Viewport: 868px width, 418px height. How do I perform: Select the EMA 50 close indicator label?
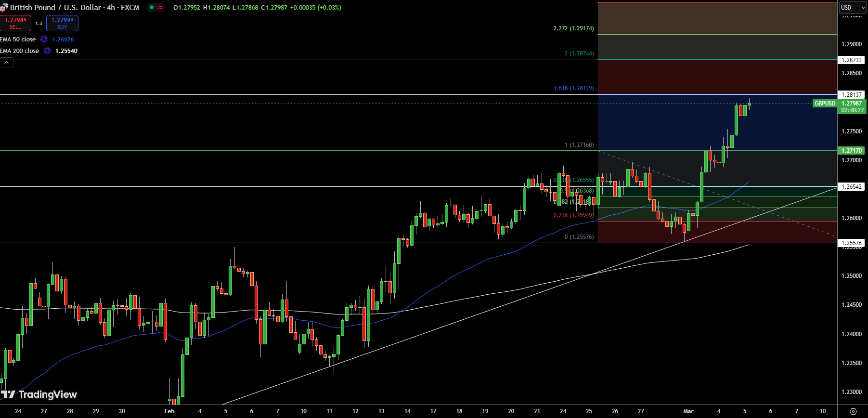pos(18,39)
